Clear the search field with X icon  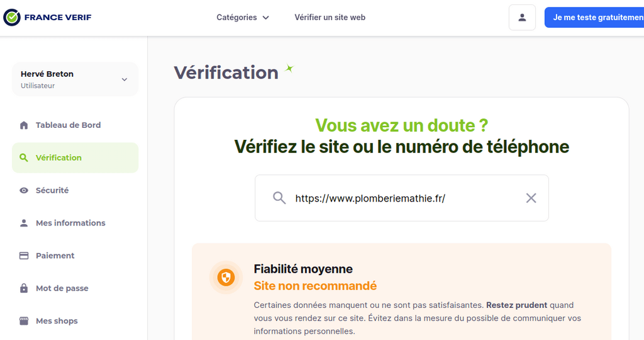(x=531, y=198)
